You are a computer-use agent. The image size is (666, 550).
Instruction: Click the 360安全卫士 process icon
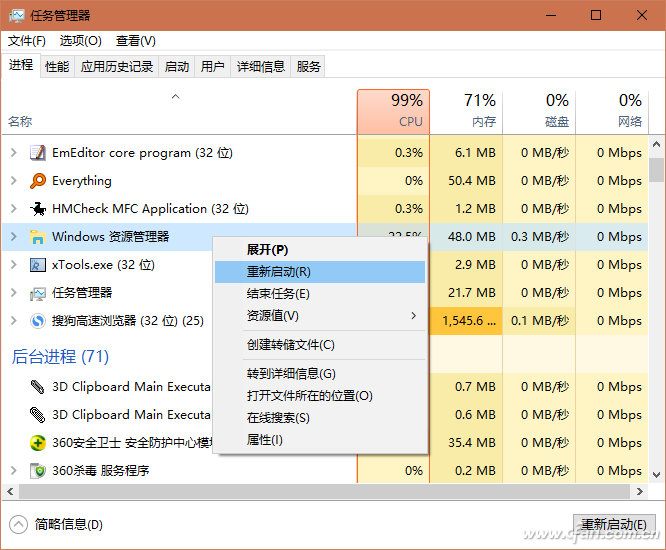(x=37, y=443)
